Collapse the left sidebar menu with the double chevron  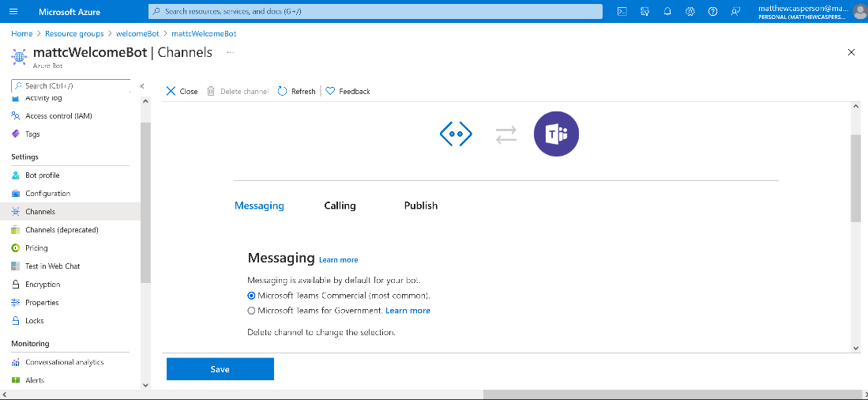point(141,86)
